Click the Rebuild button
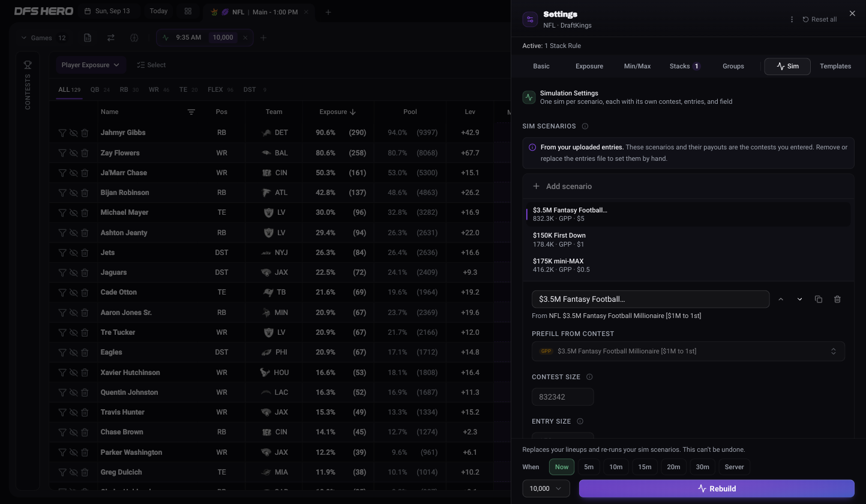This screenshot has width=866, height=504. click(717, 488)
